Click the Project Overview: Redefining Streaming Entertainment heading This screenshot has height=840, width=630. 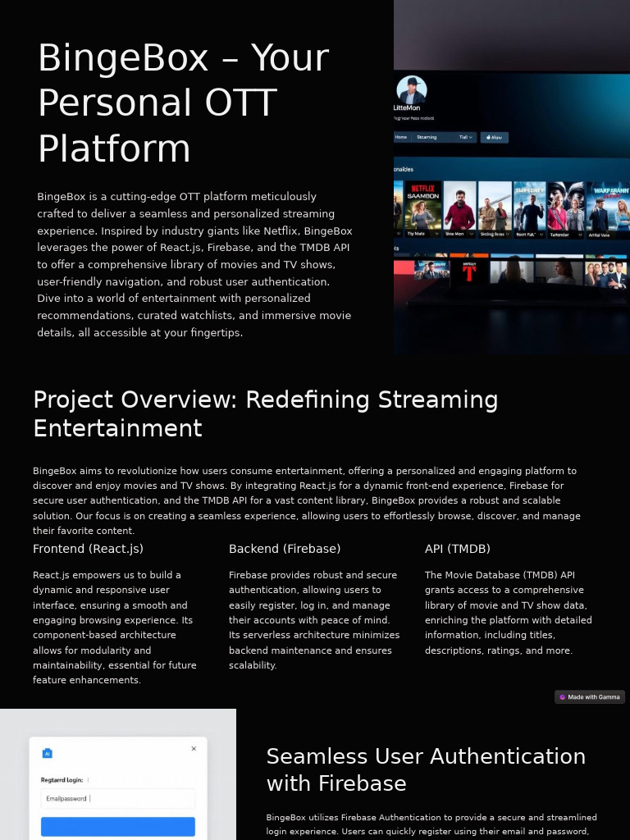[x=265, y=413]
